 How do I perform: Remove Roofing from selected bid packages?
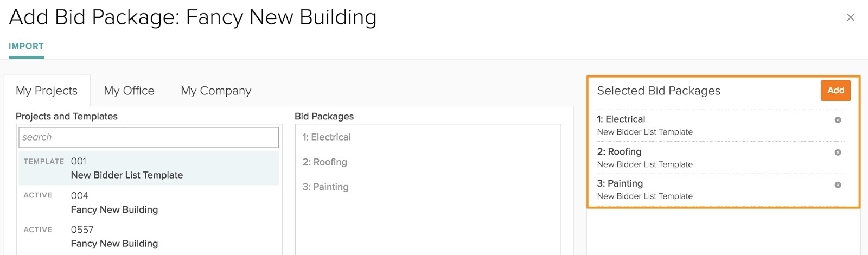pos(838,152)
